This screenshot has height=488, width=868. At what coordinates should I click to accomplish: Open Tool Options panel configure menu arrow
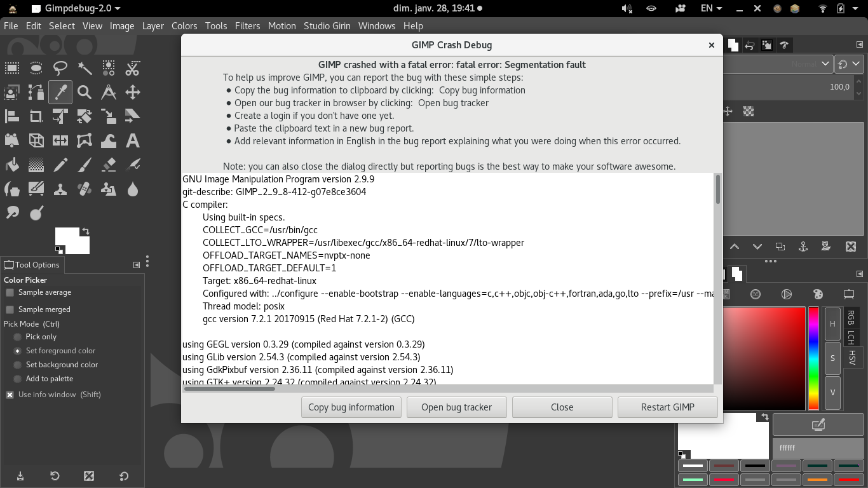(x=137, y=265)
